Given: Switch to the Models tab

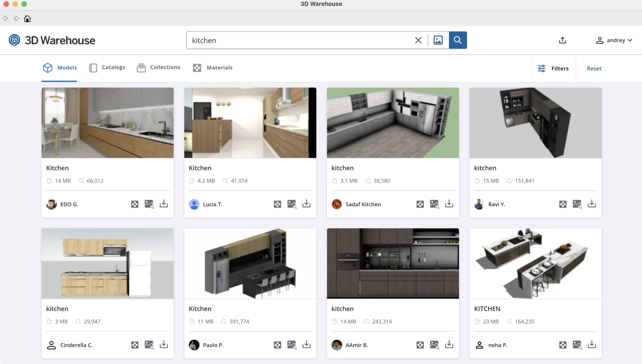Looking at the screenshot, I should click(59, 68).
